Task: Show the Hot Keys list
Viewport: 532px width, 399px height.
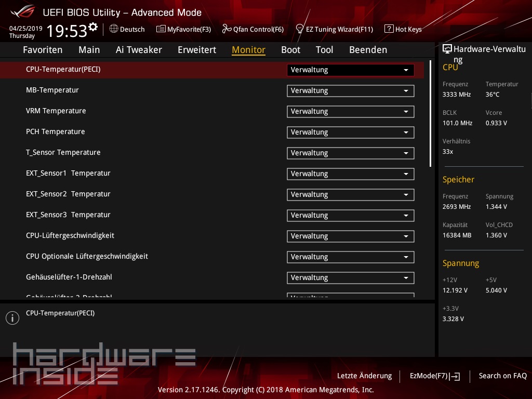Action: pyautogui.click(x=403, y=29)
